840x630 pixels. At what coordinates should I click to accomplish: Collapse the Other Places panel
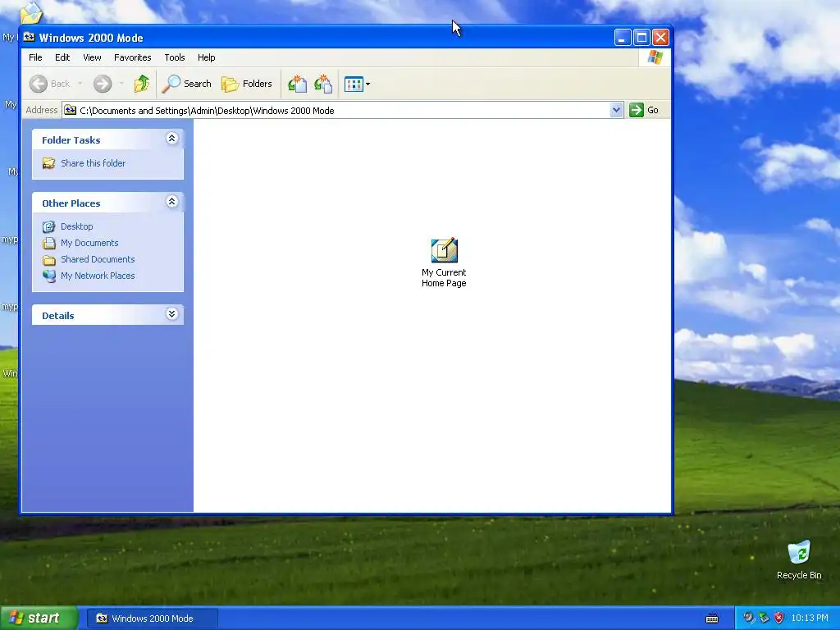coord(171,202)
